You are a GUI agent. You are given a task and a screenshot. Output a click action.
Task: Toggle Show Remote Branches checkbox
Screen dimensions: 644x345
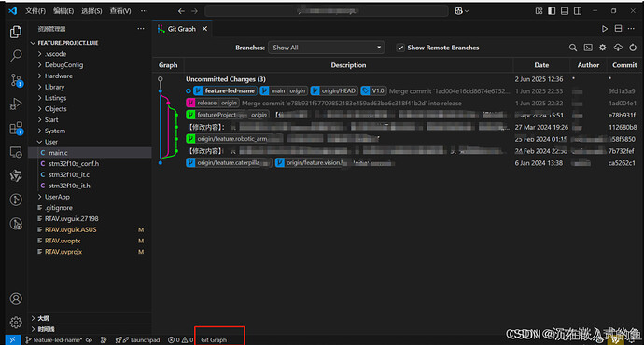click(x=400, y=48)
